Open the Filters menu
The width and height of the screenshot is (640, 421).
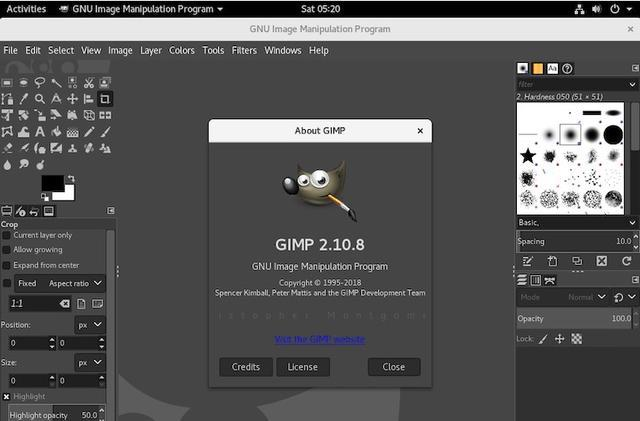pyautogui.click(x=244, y=50)
